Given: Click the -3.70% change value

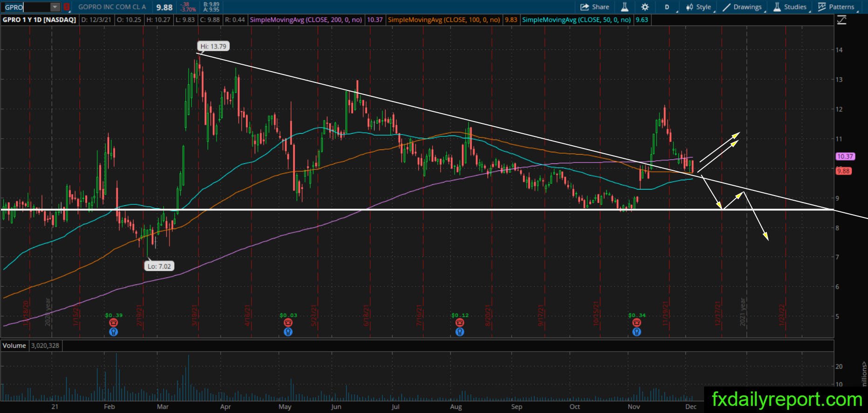Looking at the screenshot, I should pos(189,9).
